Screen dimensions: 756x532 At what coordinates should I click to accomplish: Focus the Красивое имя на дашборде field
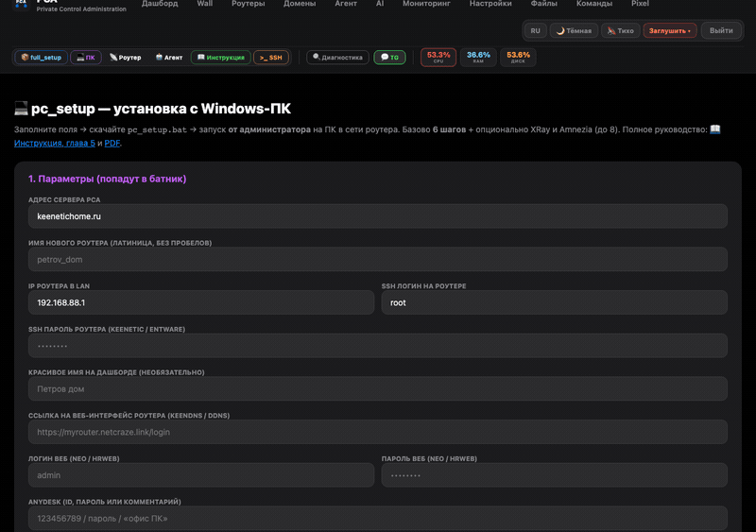pyautogui.click(x=377, y=388)
